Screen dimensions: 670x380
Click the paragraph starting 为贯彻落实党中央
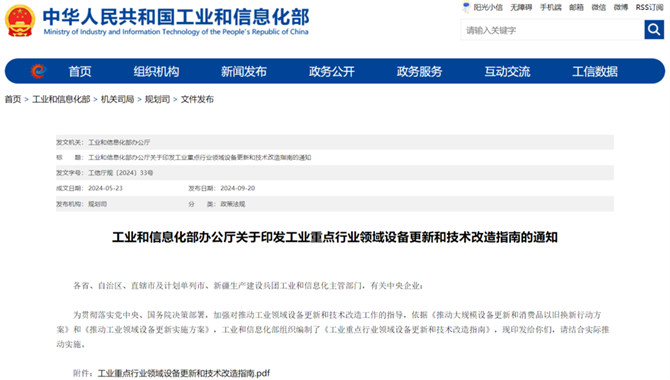pos(333,330)
